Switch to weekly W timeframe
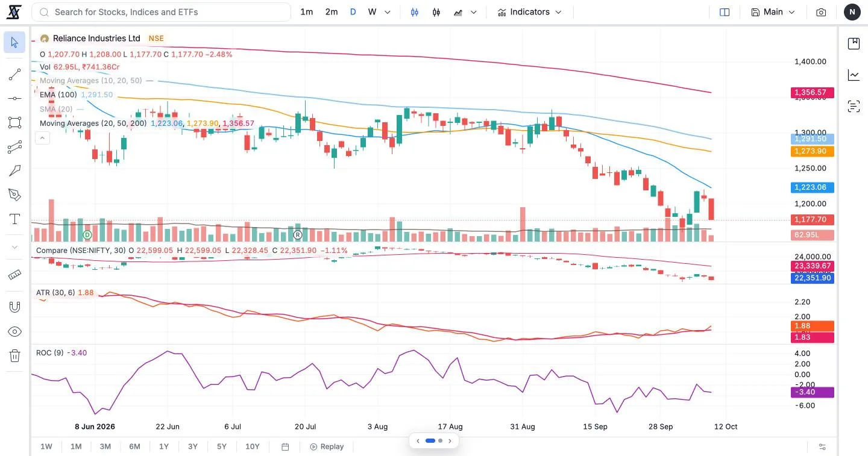Screen dimensions: 868x456 click(x=372, y=12)
